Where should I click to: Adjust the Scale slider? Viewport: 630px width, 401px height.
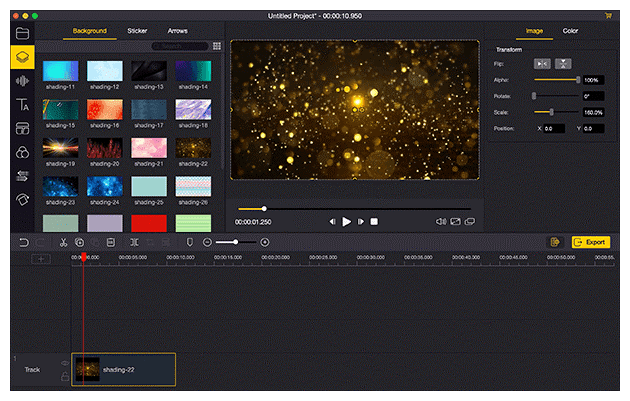point(557,112)
